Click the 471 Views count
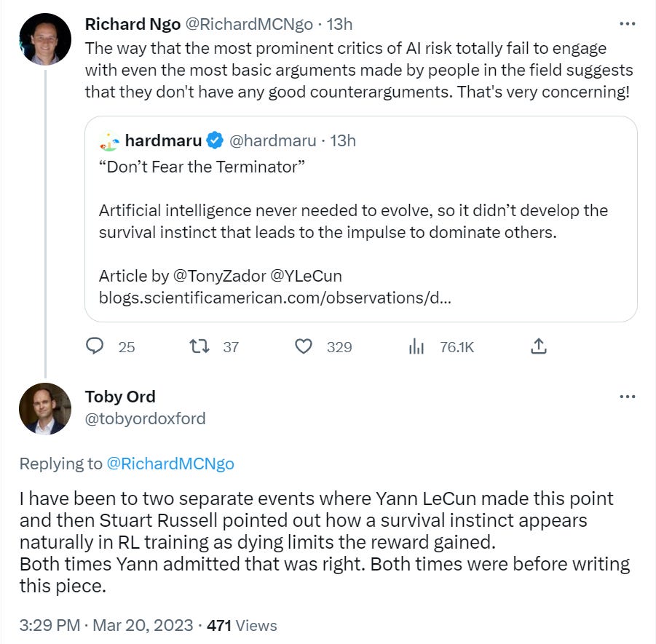Image resolution: width=656 pixels, height=644 pixels. [242, 625]
